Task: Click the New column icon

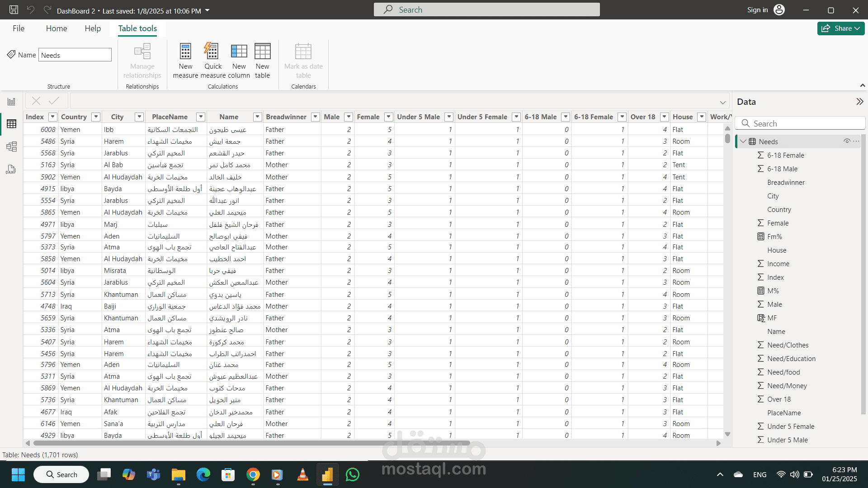Action: (239, 52)
